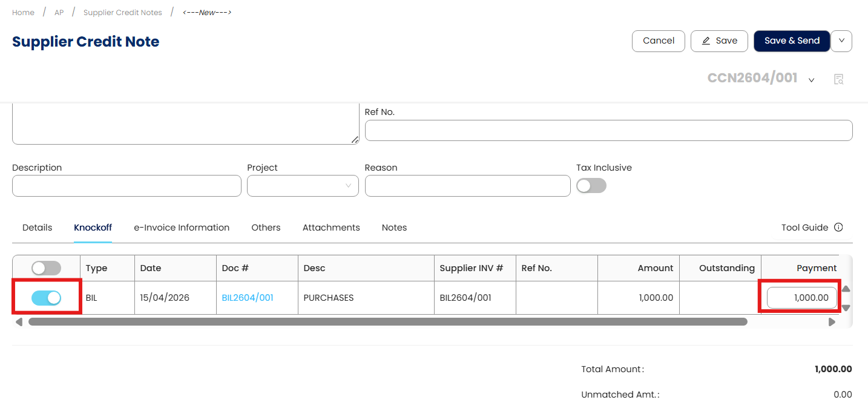Open the document preview search icon
This screenshot has height=420, width=868.
(x=838, y=79)
